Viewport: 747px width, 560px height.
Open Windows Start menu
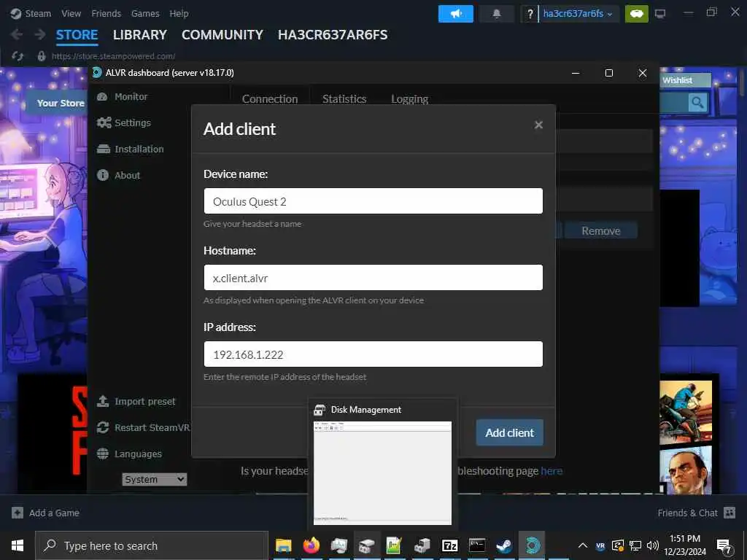18,545
